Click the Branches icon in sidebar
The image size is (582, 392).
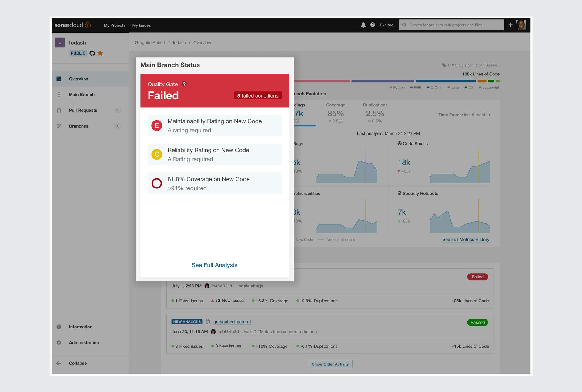tap(59, 126)
